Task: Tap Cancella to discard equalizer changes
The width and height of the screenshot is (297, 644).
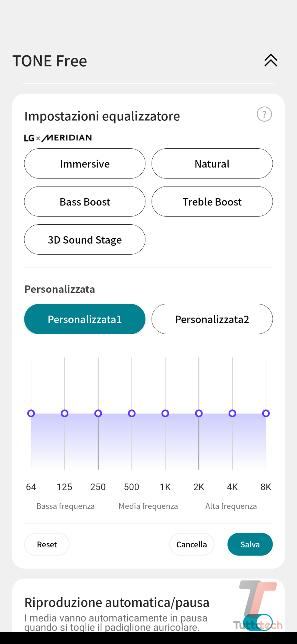Action: tap(191, 544)
